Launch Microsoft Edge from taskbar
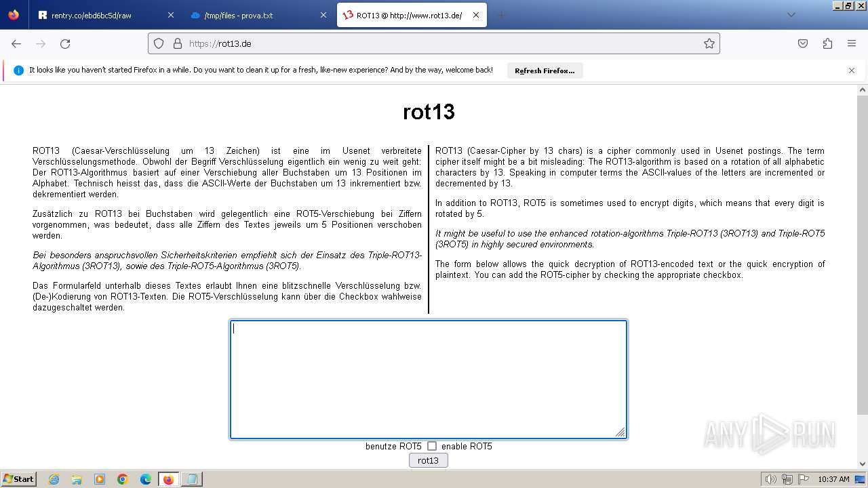 tap(146, 479)
